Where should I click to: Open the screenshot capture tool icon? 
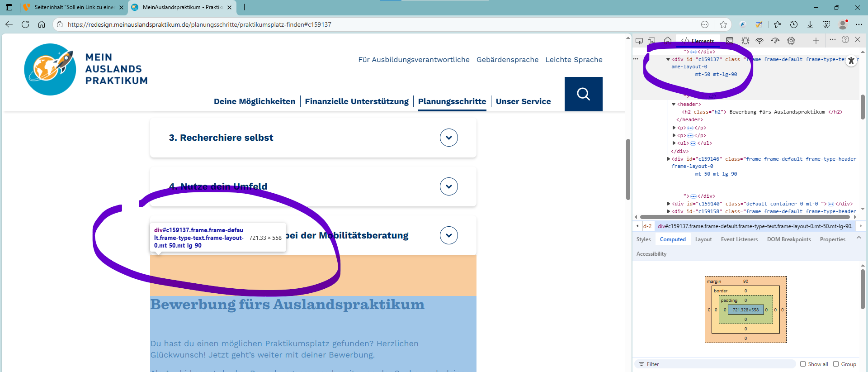coord(826,24)
